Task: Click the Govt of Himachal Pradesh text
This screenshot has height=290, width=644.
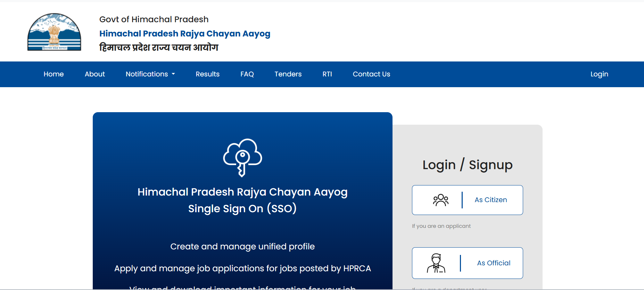Action: [154, 19]
